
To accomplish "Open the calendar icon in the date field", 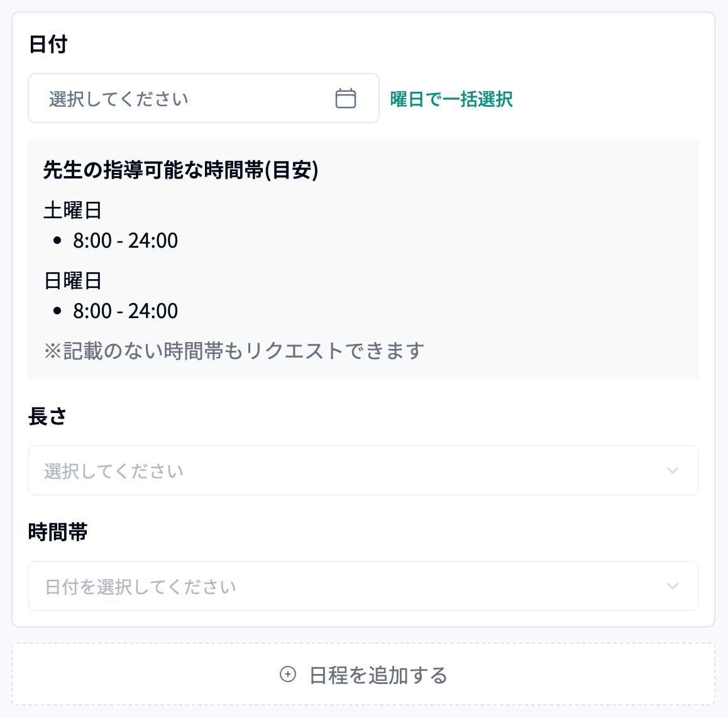I will click(345, 99).
